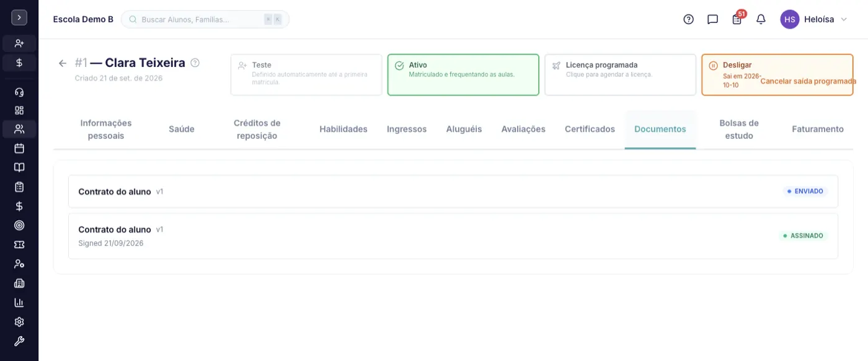Image resolution: width=868 pixels, height=361 pixels.
Task: Open the ticket icon in the sidebar
Action: pos(19,244)
